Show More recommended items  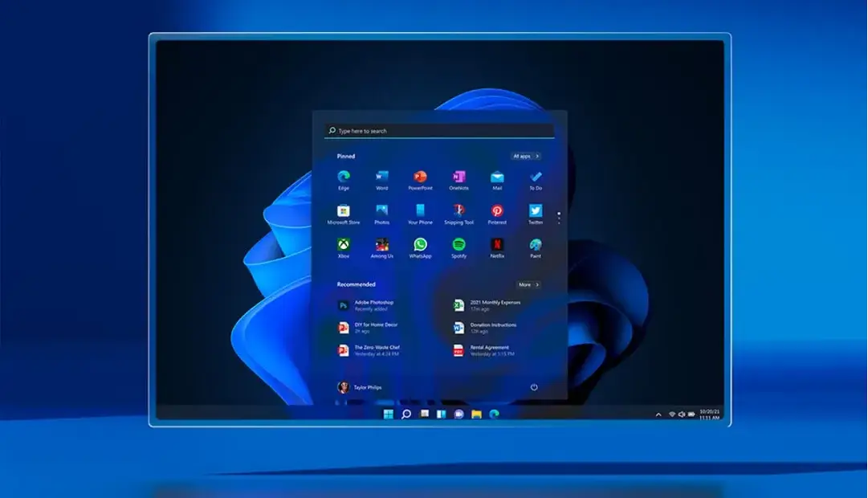click(x=528, y=284)
